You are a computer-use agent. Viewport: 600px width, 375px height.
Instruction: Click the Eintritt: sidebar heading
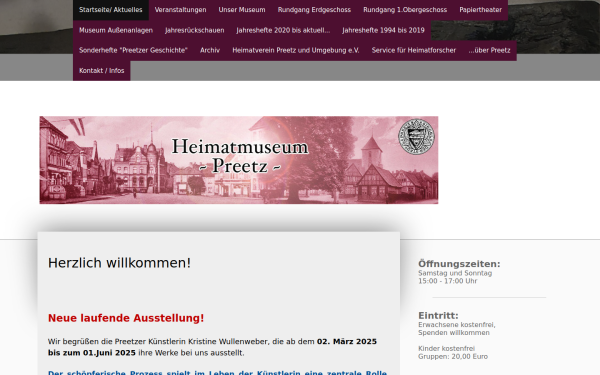[438, 316]
